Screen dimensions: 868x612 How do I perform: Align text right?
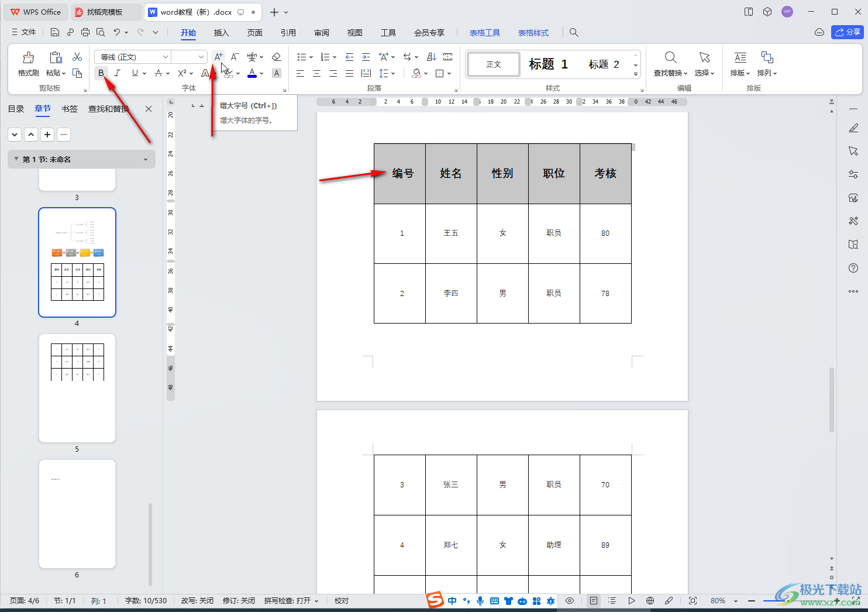tap(333, 73)
